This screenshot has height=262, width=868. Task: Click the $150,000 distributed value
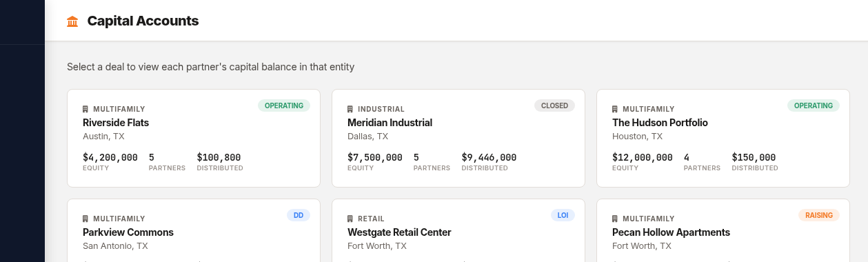pyautogui.click(x=754, y=157)
